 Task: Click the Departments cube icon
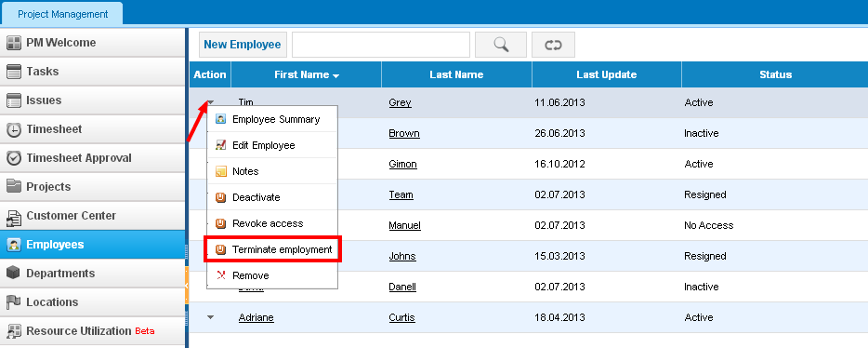(x=14, y=274)
